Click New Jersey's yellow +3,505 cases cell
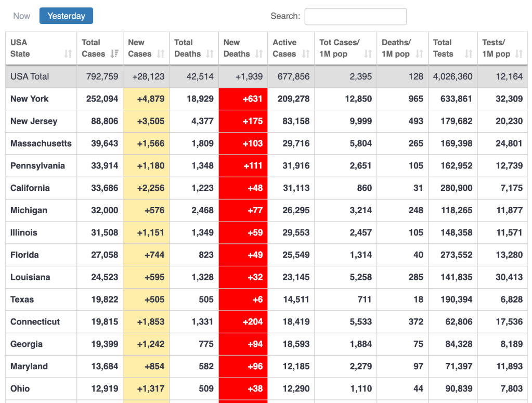 click(x=146, y=121)
